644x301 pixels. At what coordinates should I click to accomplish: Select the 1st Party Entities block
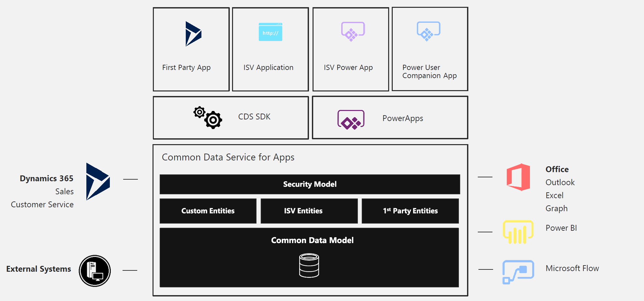coord(410,211)
